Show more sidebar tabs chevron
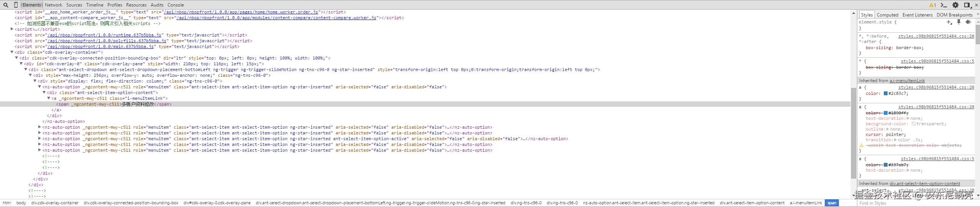 (977, 15)
